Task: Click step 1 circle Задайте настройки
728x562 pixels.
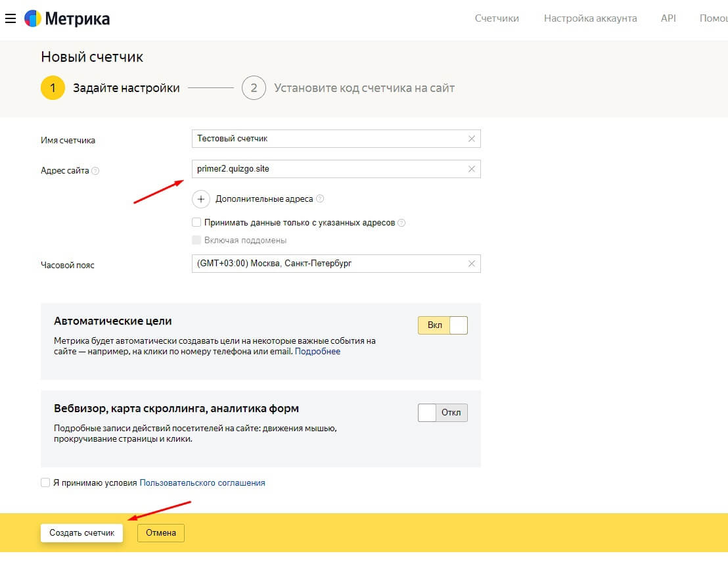Action: [x=53, y=87]
